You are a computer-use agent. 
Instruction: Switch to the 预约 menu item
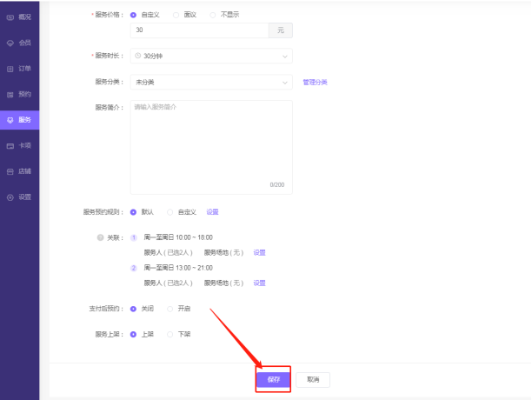point(20,94)
